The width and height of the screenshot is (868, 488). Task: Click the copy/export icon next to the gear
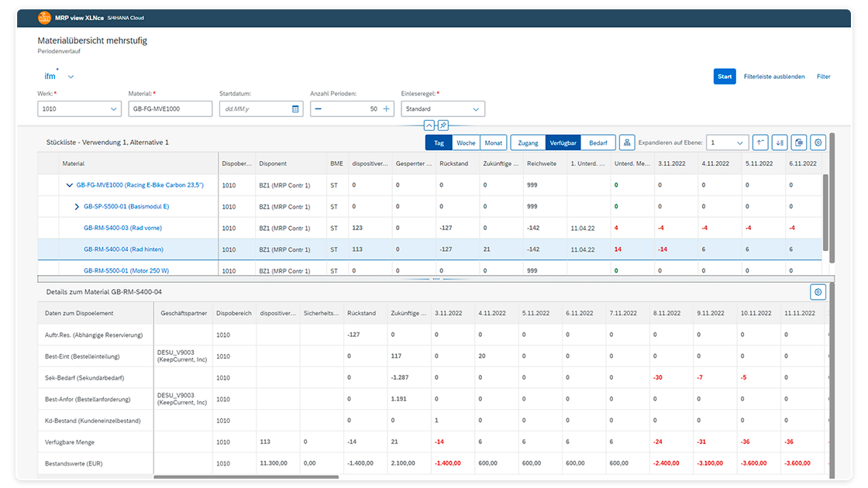pos(799,143)
